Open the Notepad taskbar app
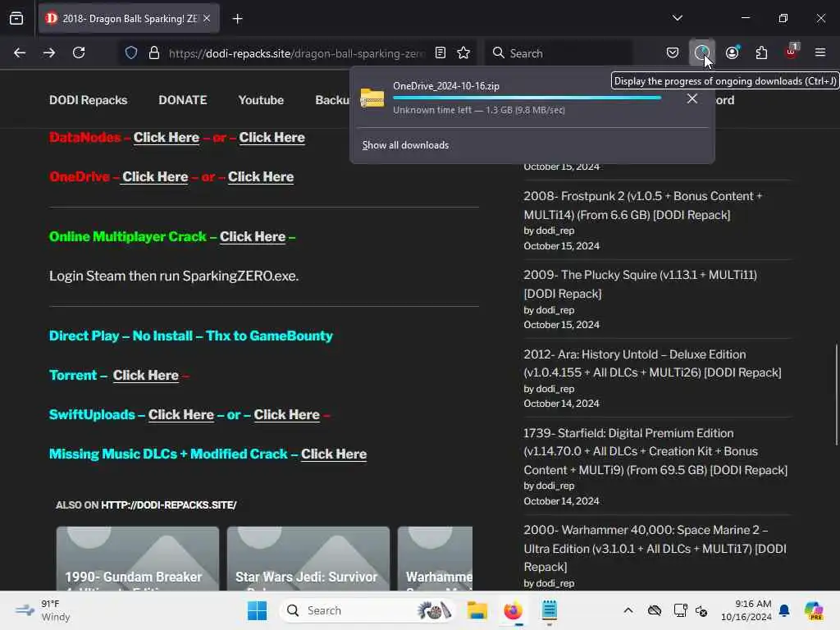Image resolution: width=840 pixels, height=630 pixels. tap(550, 610)
